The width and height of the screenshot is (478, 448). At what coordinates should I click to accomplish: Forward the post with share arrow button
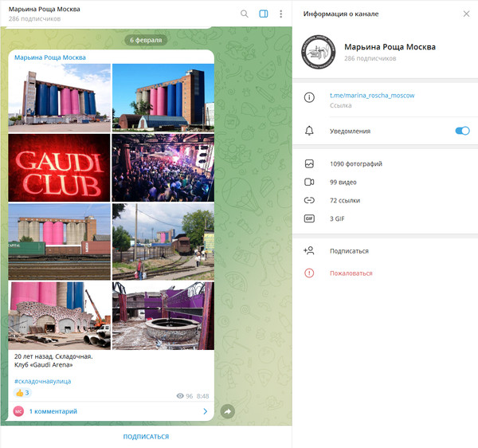(227, 411)
